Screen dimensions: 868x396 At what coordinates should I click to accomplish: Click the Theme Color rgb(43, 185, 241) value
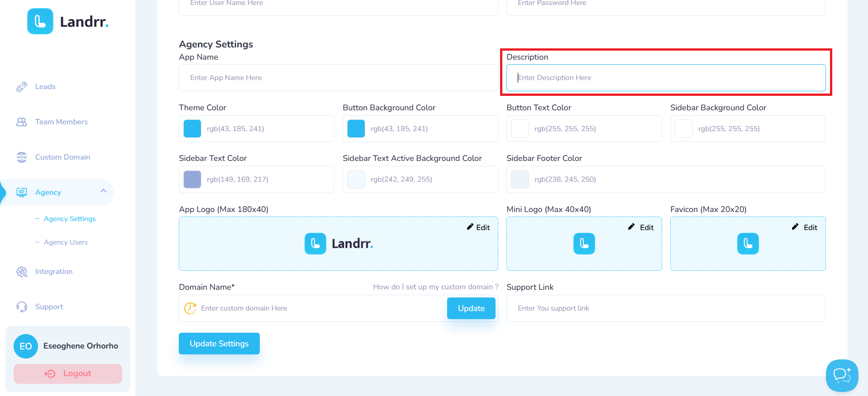pyautogui.click(x=235, y=129)
